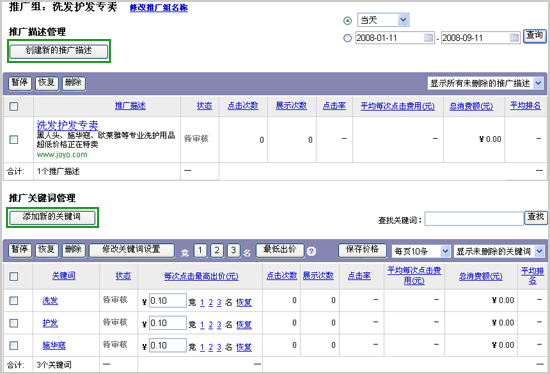Screen dimensions: 550x374
Task: Sort descriptions by 推广描述 column header
Action: pyautogui.click(x=130, y=106)
